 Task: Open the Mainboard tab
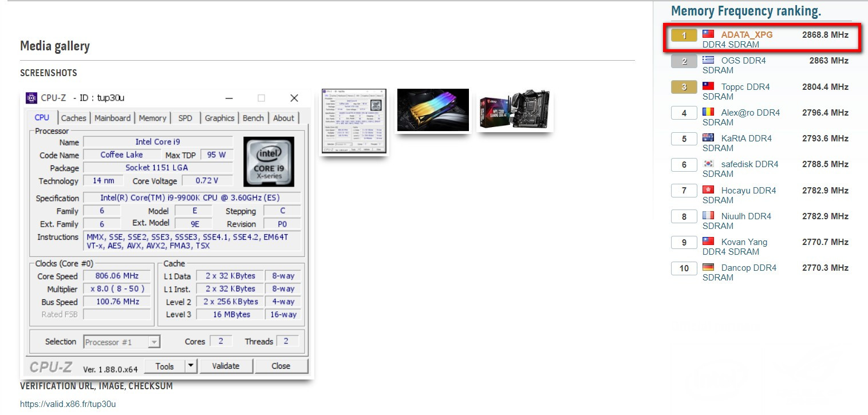pyautogui.click(x=112, y=118)
